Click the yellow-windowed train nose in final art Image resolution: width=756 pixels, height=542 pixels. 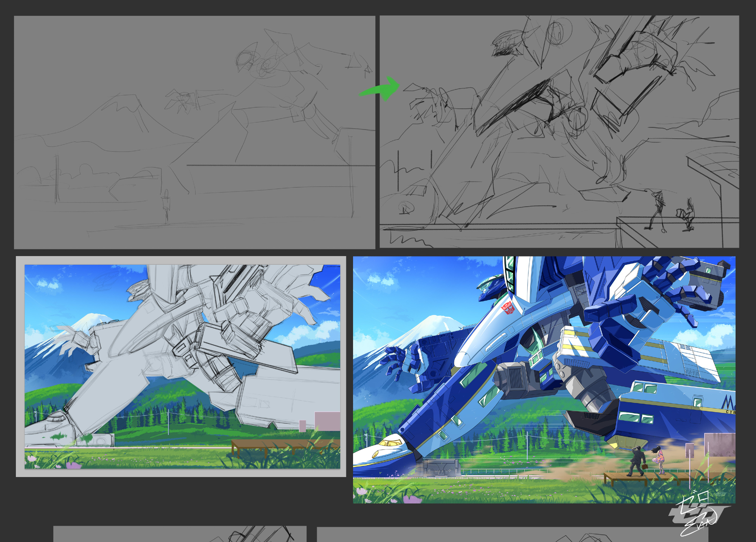[x=389, y=443]
